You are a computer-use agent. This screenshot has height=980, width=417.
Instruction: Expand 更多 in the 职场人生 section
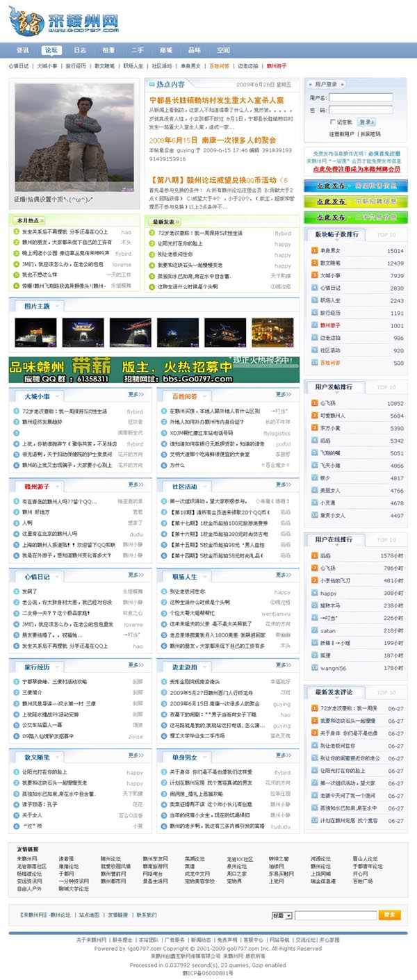coord(283,575)
